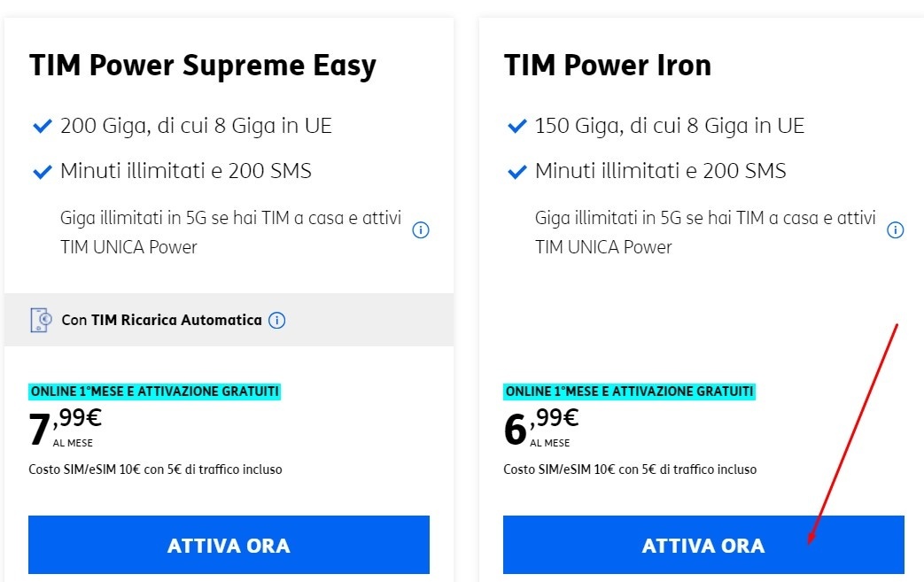Viewport: 924px width, 582px height.
Task: Click the checkmark near Minuti illimitati on Supreme Easy
Action: pos(41,170)
